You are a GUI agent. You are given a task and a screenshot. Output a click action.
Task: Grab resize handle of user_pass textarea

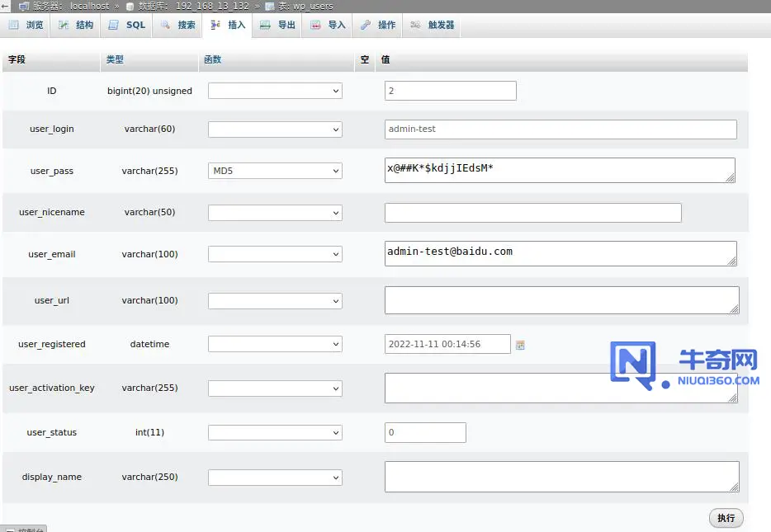[731, 178]
